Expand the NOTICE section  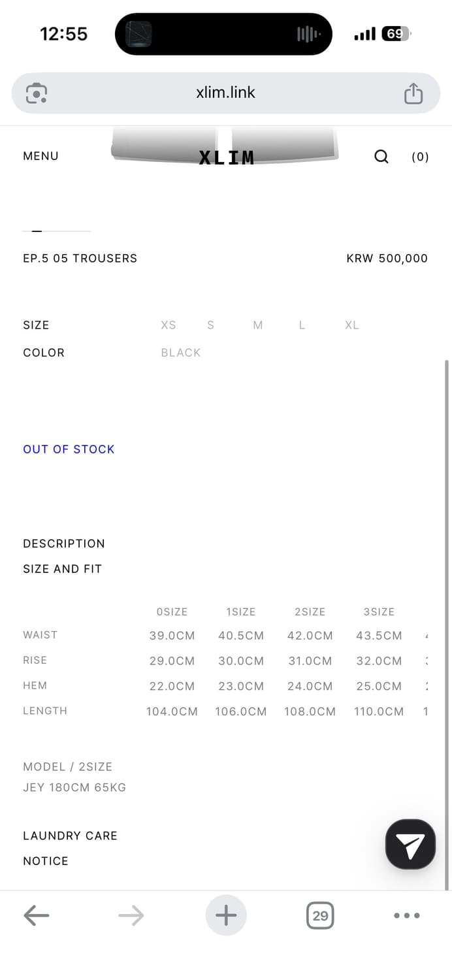[46, 861]
